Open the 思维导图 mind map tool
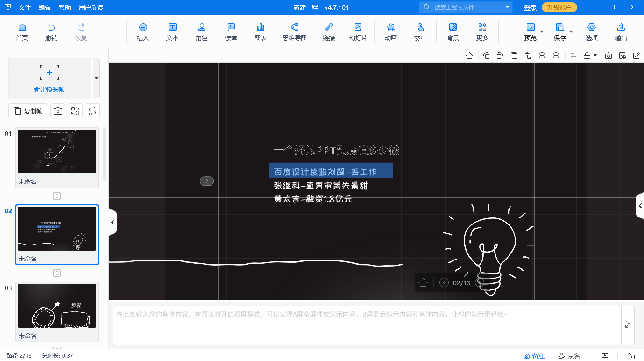Screen dimensions: 644x361 coord(295,32)
